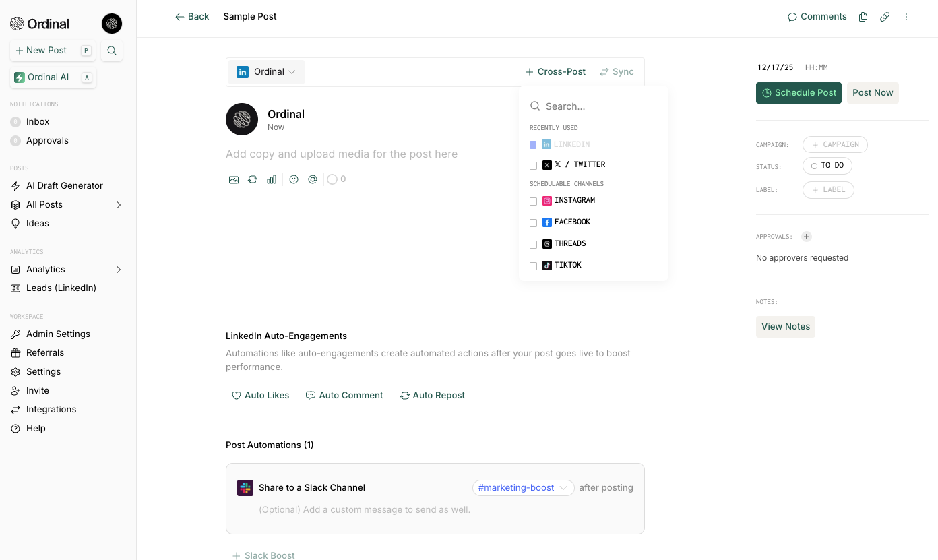Open the Ordinal LinkedIn account dropdown

click(x=266, y=72)
